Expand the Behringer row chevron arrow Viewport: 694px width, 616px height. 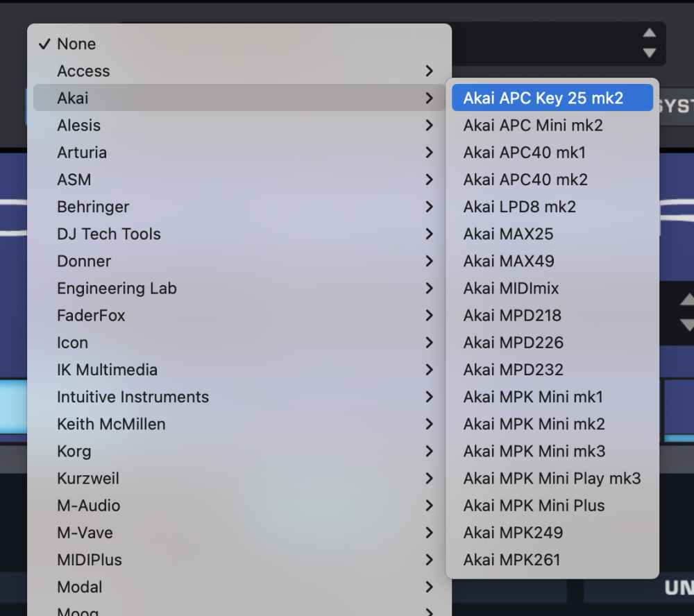coord(429,207)
